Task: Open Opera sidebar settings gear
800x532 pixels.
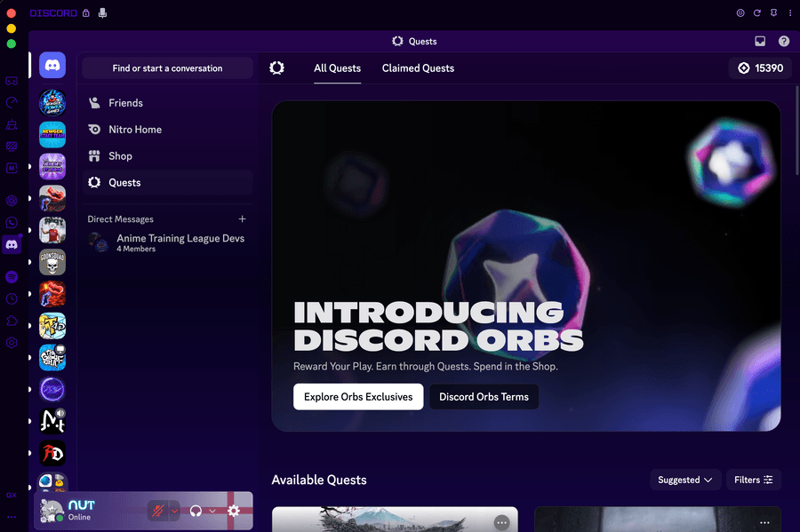Action: click(x=12, y=343)
